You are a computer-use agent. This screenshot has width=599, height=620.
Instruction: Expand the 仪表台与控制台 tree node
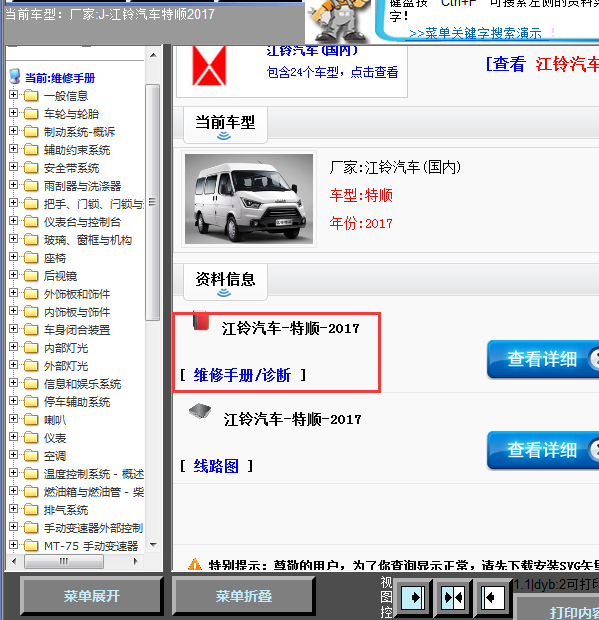(13, 221)
